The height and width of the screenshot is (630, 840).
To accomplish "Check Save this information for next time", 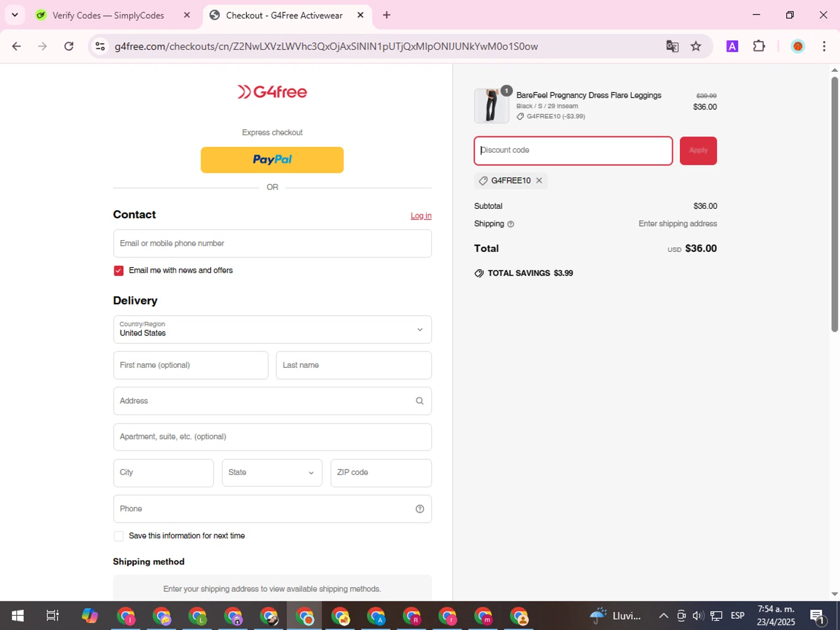I will pos(119,536).
